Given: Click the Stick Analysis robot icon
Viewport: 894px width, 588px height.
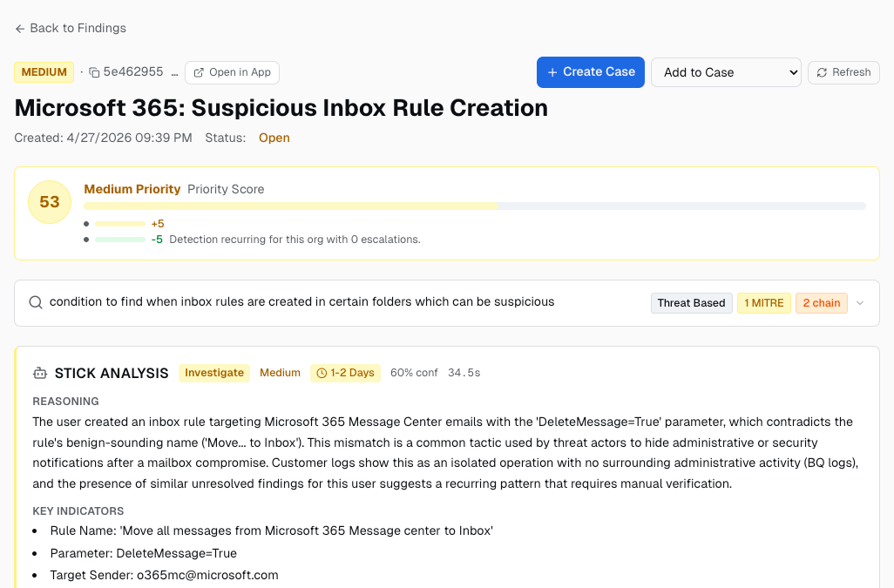Looking at the screenshot, I should [40, 374].
